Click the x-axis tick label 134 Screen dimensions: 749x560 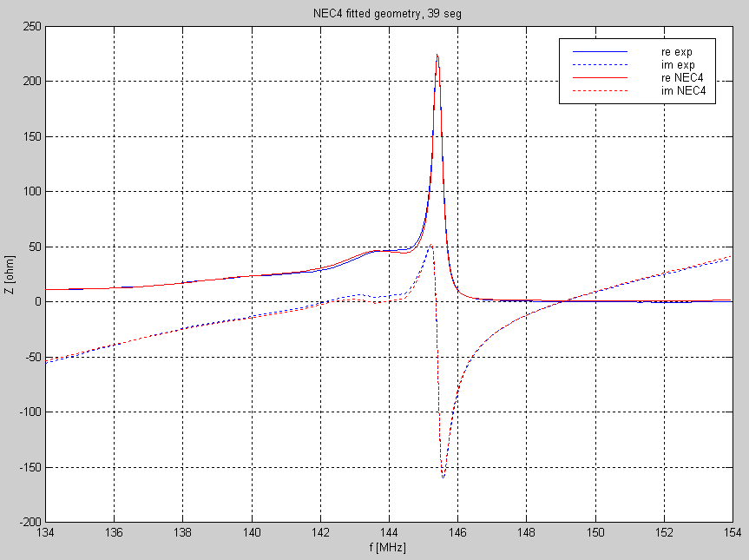click(x=45, y=532)
